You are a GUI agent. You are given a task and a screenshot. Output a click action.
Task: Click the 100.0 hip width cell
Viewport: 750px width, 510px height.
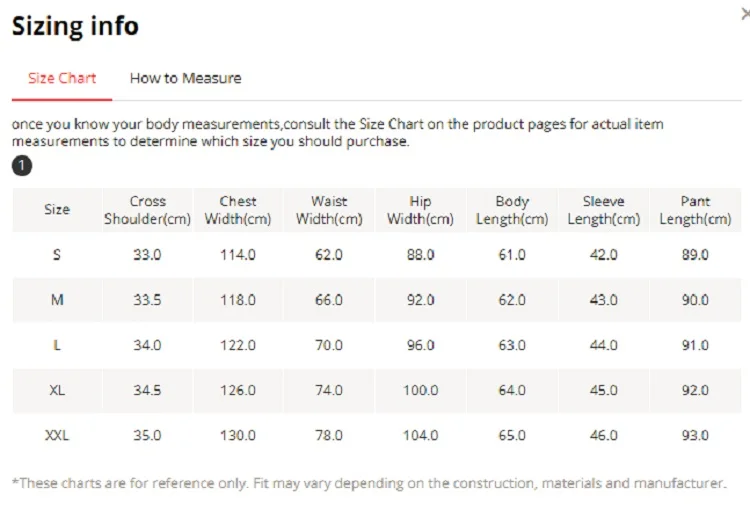click(x=420, y=390)
